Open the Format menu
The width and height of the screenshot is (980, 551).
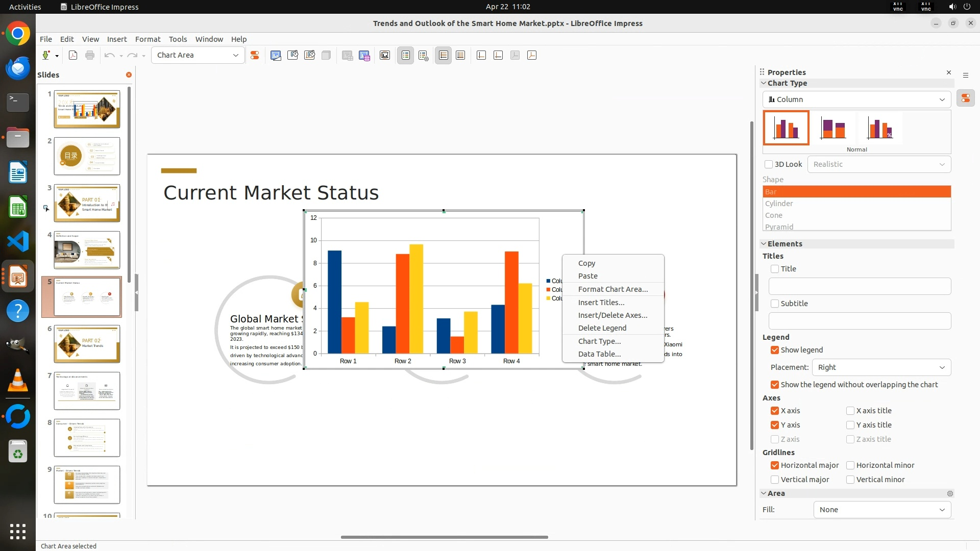pos(148,39)
